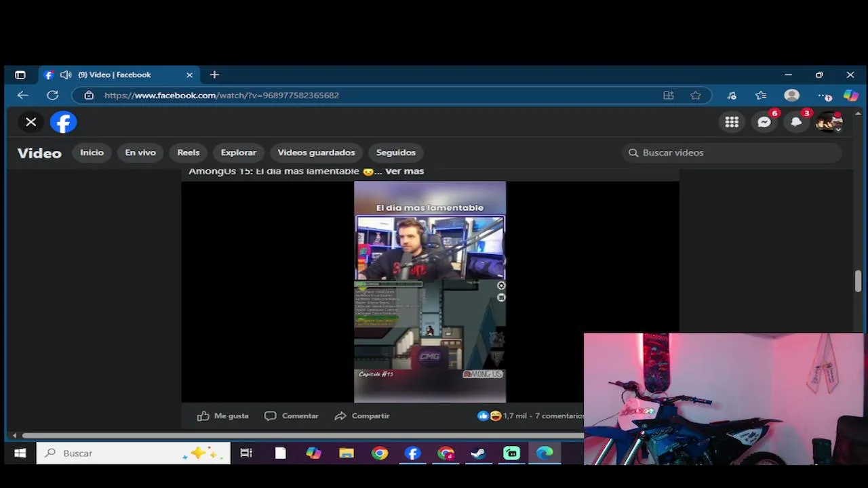Open the second Chrome profile taskbar icon
The image size is (868, 488).
click(446, 453)
